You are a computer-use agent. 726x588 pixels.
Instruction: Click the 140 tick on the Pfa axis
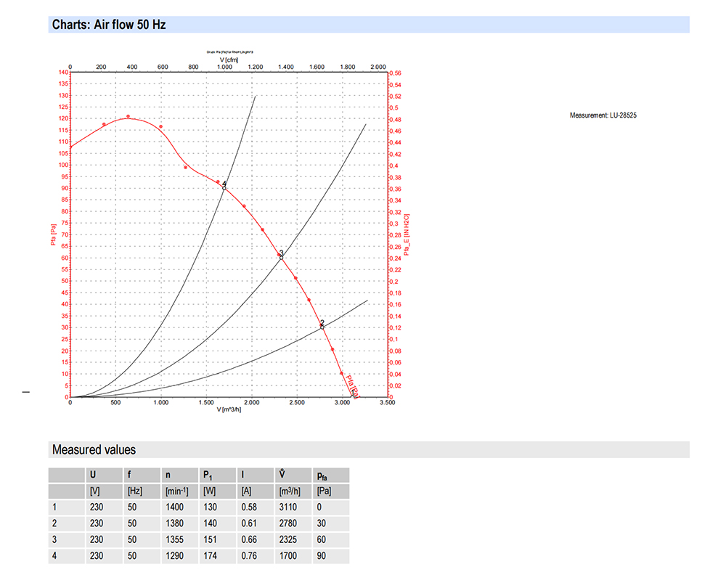pyautogui.click(x=63, y=72)
